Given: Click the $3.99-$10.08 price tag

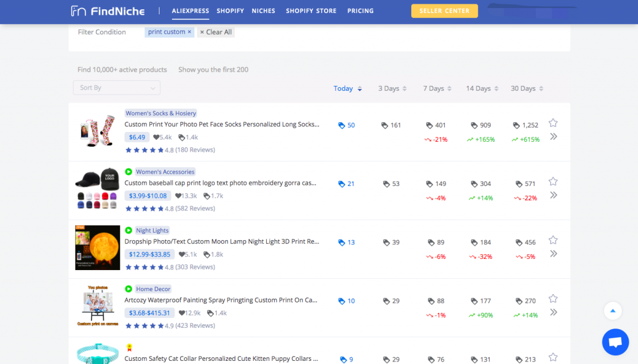Looking at the screenshot, I should pos(148,196).
